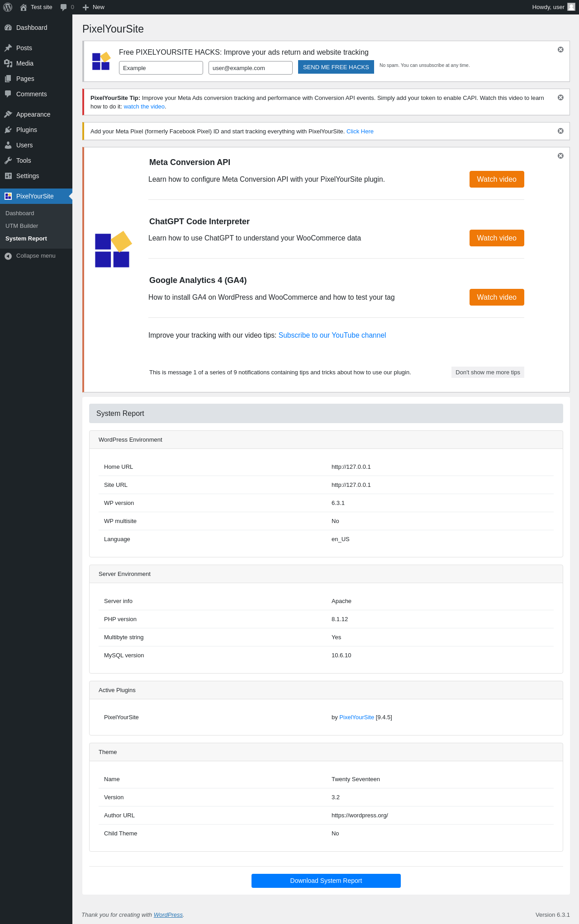Viewport: 579px width, 924px height.
Task: Click the New plus icon in admin bar
Action: pos(85,7)
